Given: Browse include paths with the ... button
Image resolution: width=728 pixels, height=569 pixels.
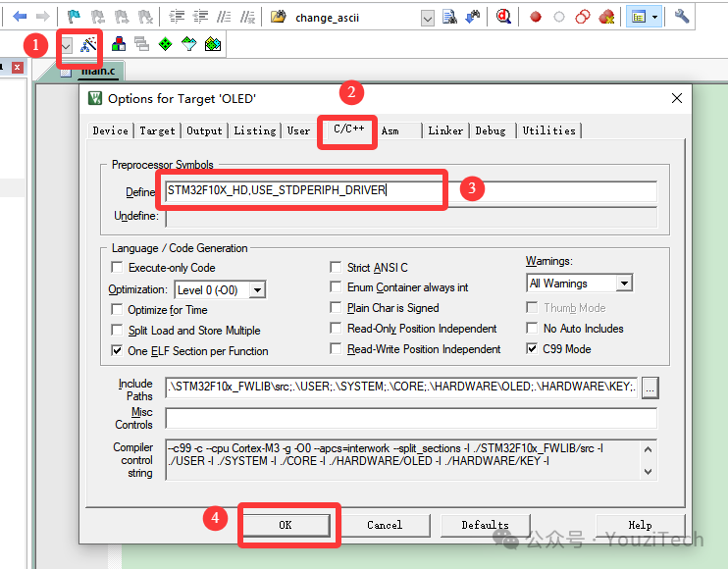Looking at the screenshot, I should click(x=650, y=388).
